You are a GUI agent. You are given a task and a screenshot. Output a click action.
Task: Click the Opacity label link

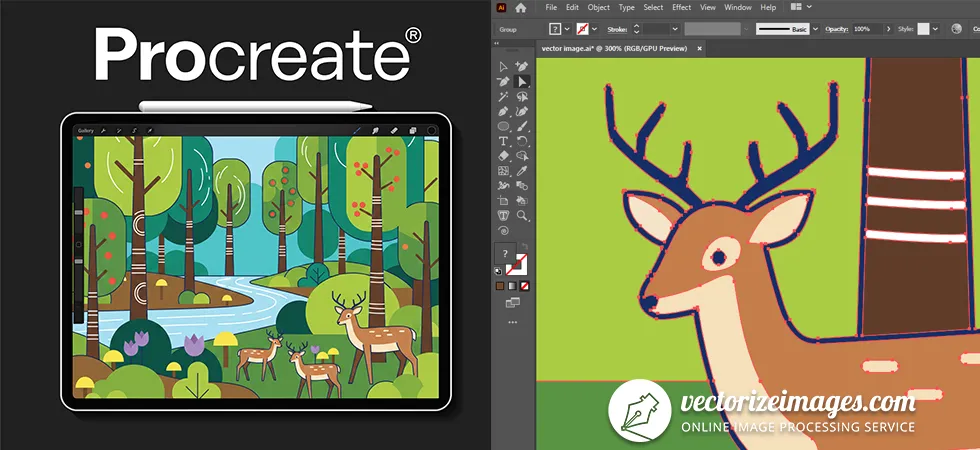point(837,29)
